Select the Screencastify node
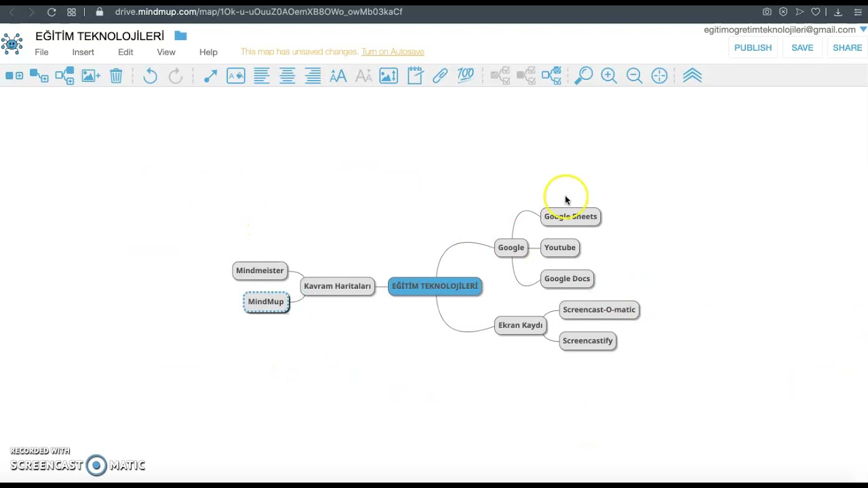The width and height of the screenshot is (868, 488). click(x=587, y=341)
